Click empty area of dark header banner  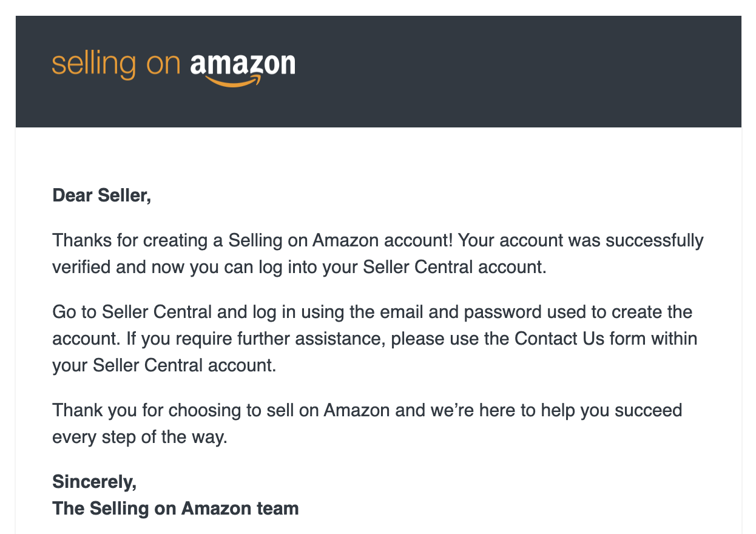pyautogui.click(x=516, y=71)
